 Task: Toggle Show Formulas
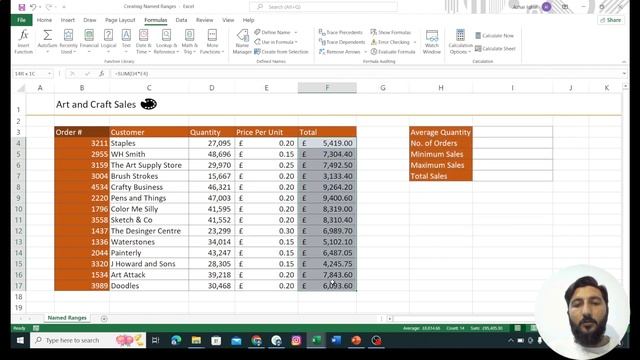391,32
